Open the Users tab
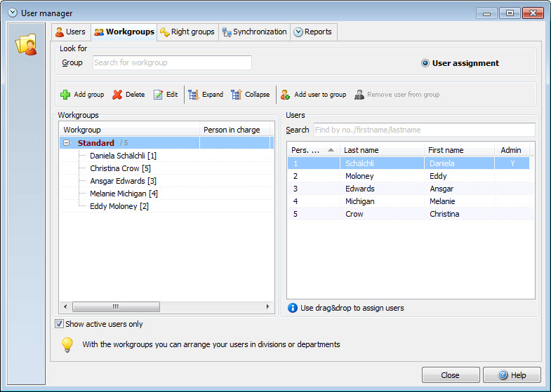Screen dimensions: 551x392 (71, 32)
